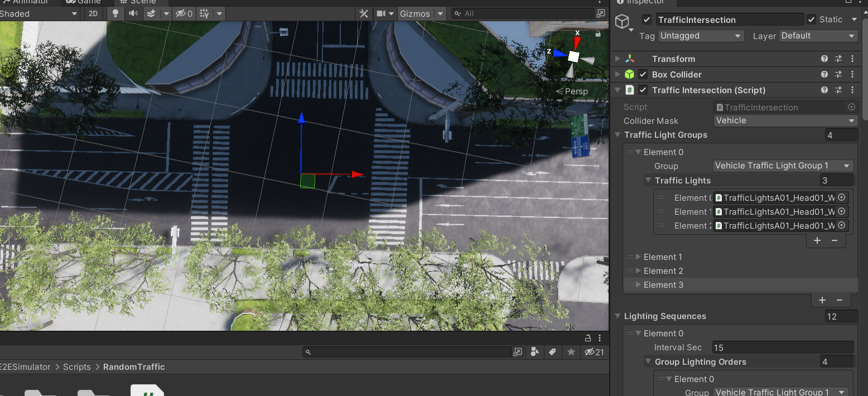This screenshot has width=868, height=396.
Task: Open the Collider Mask Vehicle dropdown
Action: point(785,120)
